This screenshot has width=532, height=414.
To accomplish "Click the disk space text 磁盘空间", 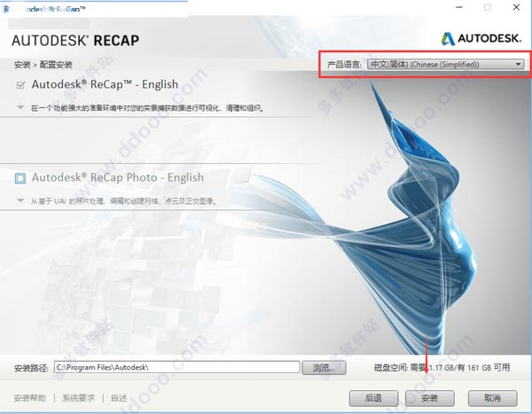I will (442, 368).
